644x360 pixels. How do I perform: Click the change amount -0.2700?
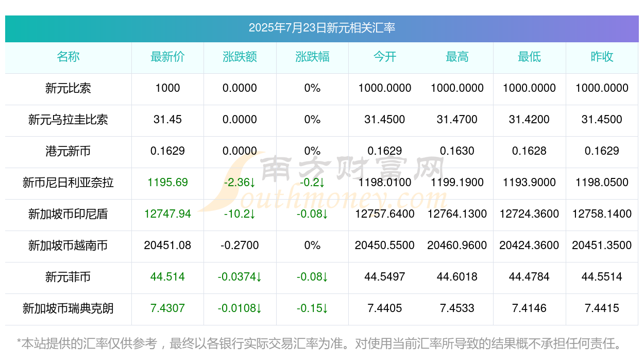(x=240, y=246)
